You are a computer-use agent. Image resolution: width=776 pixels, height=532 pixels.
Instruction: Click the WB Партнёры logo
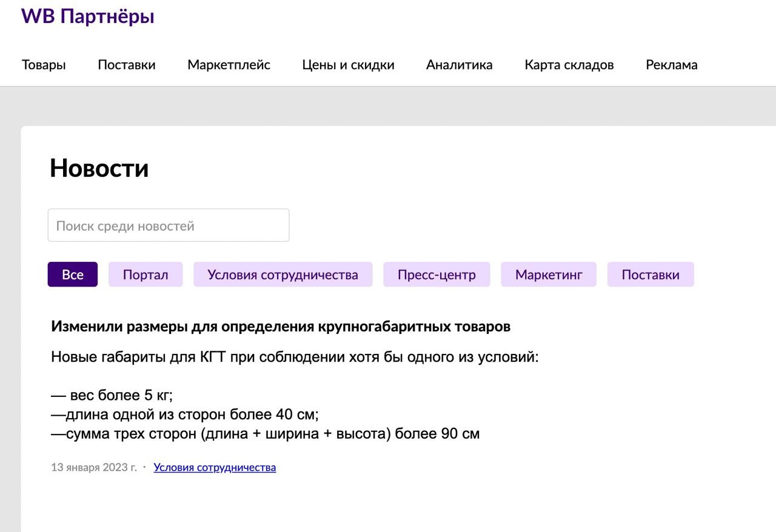click(x=88, y=16)
